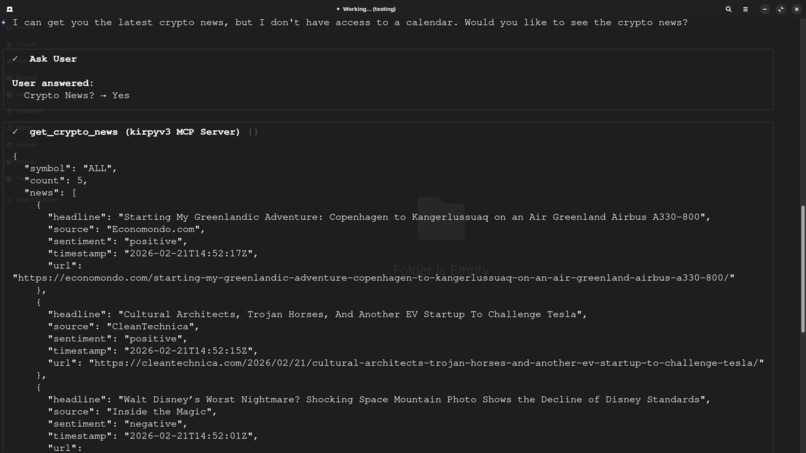Open the cleantechnica.com article URL

point(427,364)
